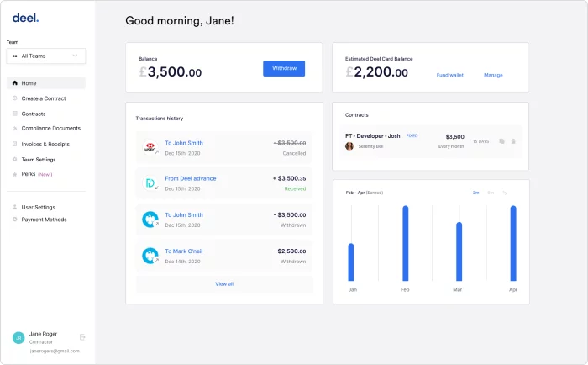Select the 6m chart range
588x365 pixels.
coord(491,193)
